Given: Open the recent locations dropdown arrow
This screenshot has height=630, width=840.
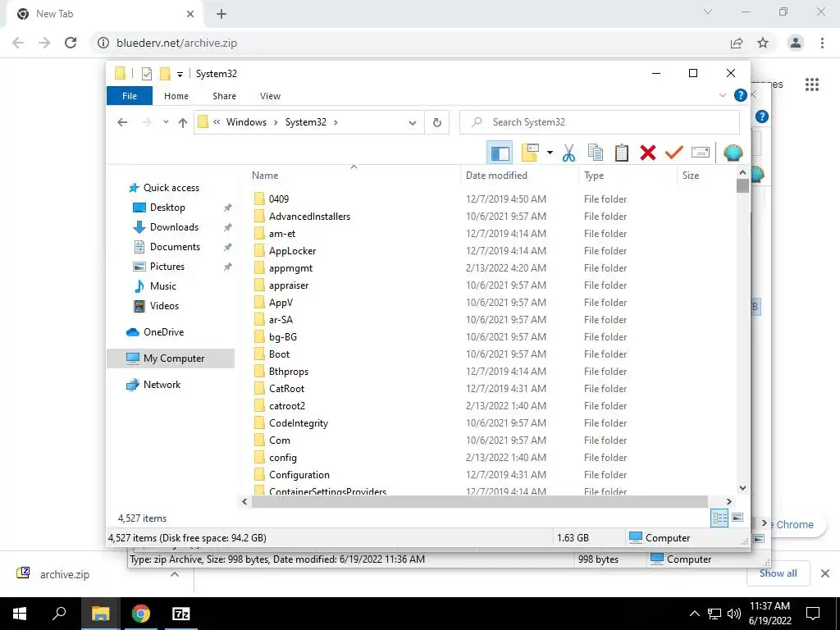Looking at the screenshot, I should (166, 122).
